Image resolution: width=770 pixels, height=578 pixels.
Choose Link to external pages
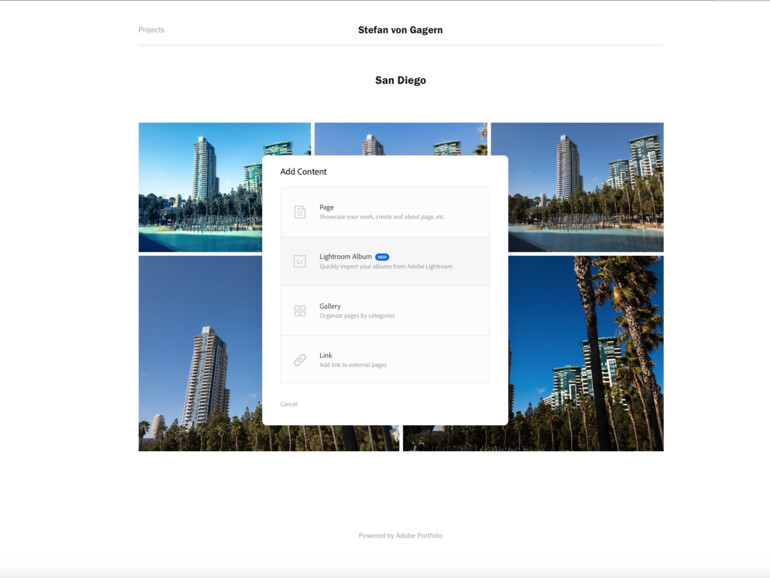tap(385, 359)
